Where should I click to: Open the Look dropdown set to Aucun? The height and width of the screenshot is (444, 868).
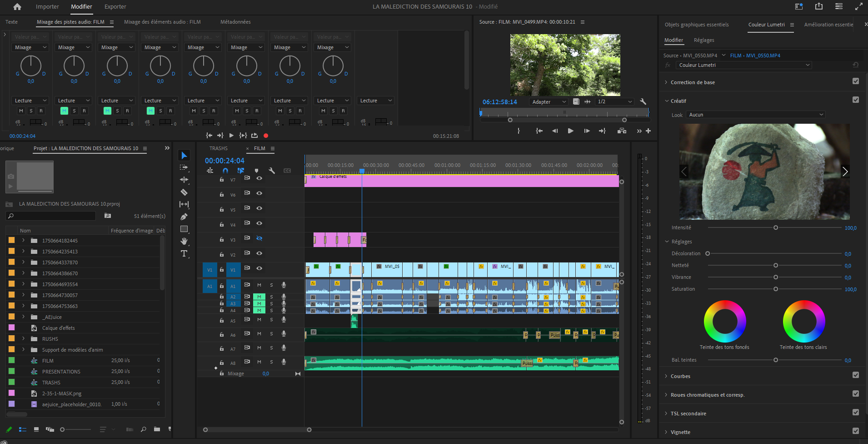click(756, 115)
